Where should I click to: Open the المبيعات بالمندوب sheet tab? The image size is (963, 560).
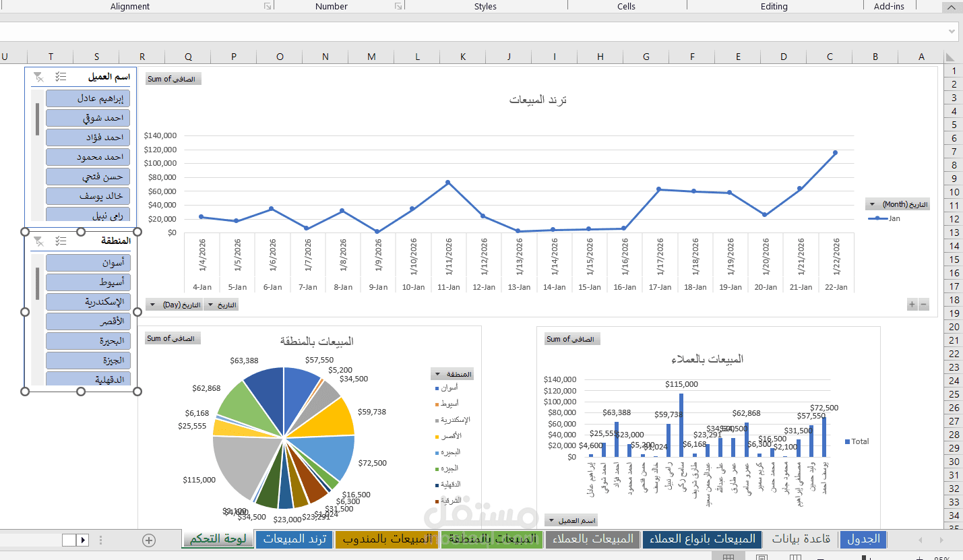pos(387,539)
